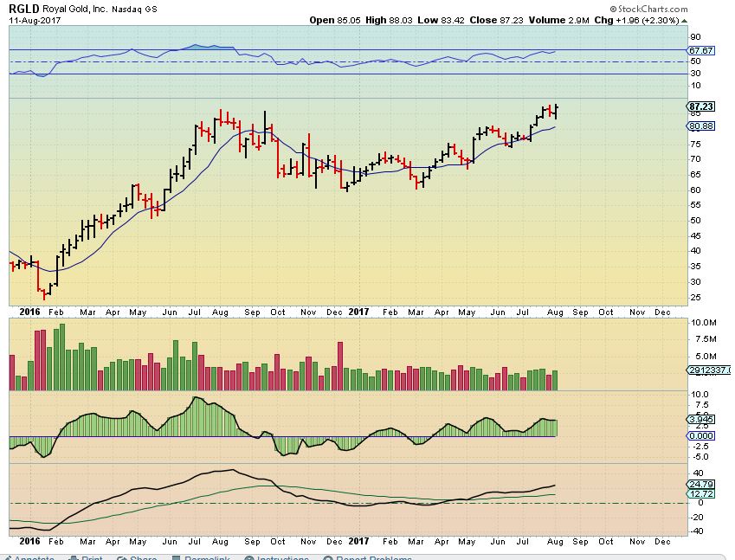Click the last price tag 87.23 on the axis
Image resolution: width=735 pixels, height=560 pixels.
click(x=701, y=106)
